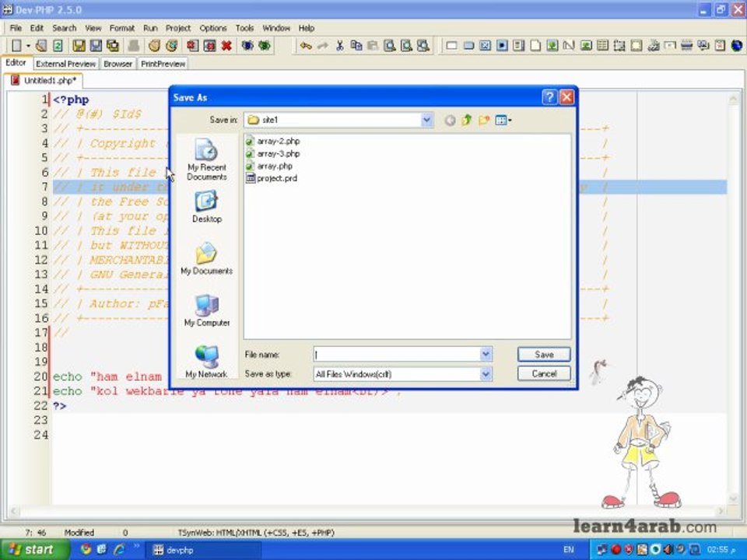
Task: Open the Options menu
Action: (213, 28)
